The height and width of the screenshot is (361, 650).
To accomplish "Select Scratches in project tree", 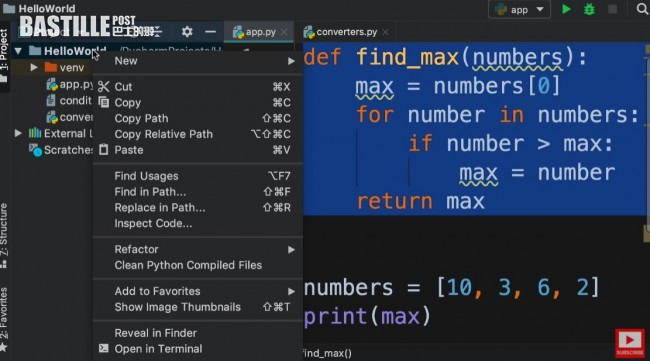I will point(61,150).
